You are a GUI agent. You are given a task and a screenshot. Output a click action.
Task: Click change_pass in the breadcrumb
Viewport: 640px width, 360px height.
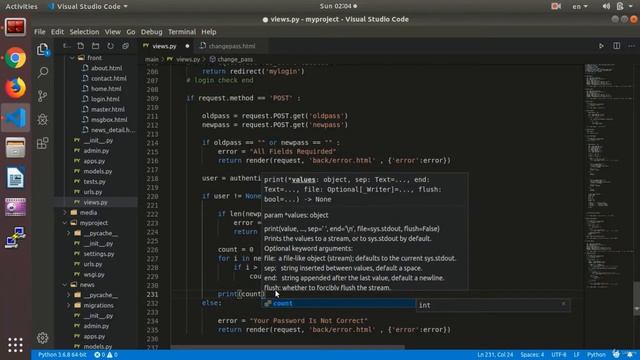(235, 60)
